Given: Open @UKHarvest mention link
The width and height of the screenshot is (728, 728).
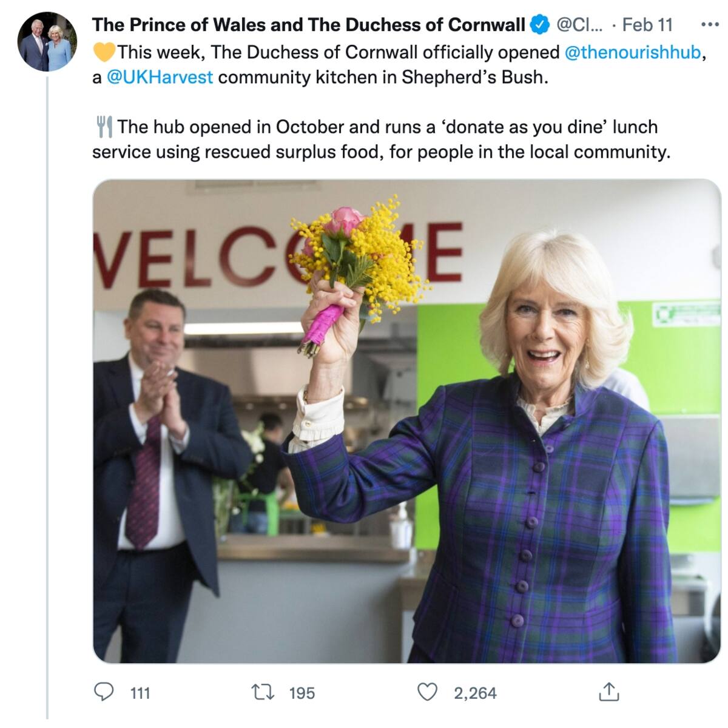Looking at the screenshot, I should (160, 78).
